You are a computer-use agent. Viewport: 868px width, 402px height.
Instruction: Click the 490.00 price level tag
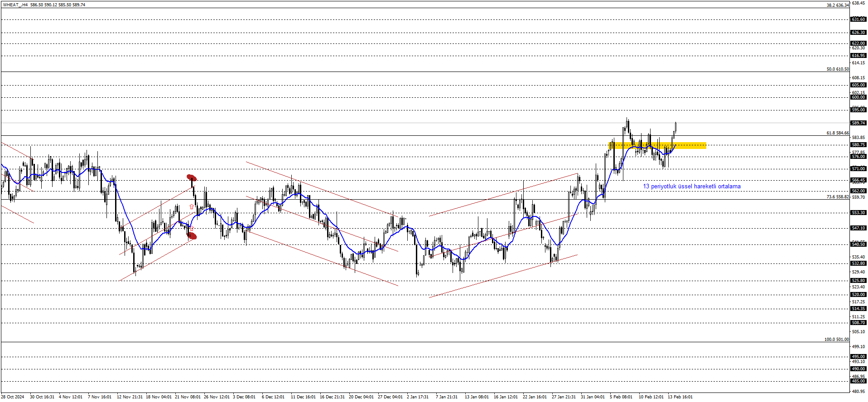point(858,369)
